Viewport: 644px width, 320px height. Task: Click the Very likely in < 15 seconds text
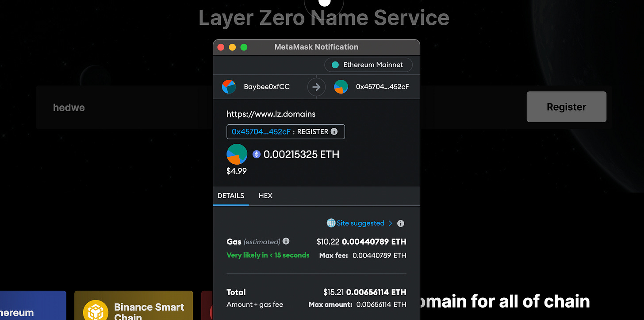point(268,255)
